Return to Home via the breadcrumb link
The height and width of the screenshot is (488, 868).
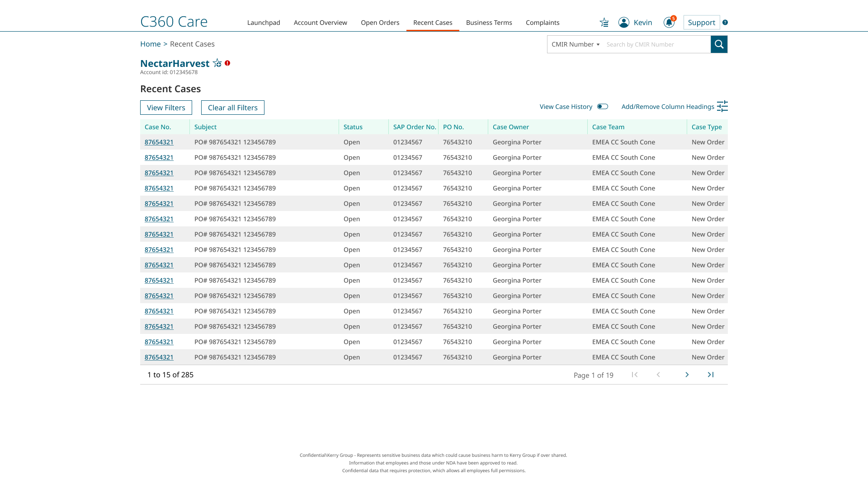150,44
